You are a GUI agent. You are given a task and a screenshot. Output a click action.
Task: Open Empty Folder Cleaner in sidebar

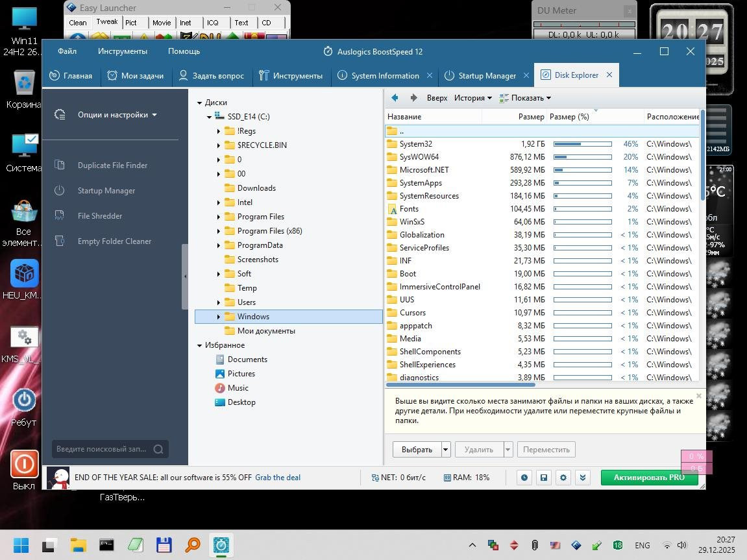114,241
